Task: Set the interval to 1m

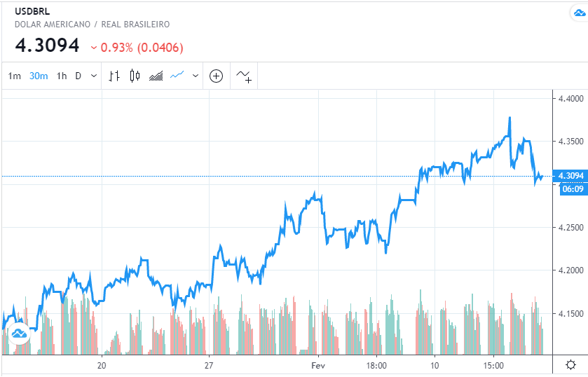Action: [14, 76]
